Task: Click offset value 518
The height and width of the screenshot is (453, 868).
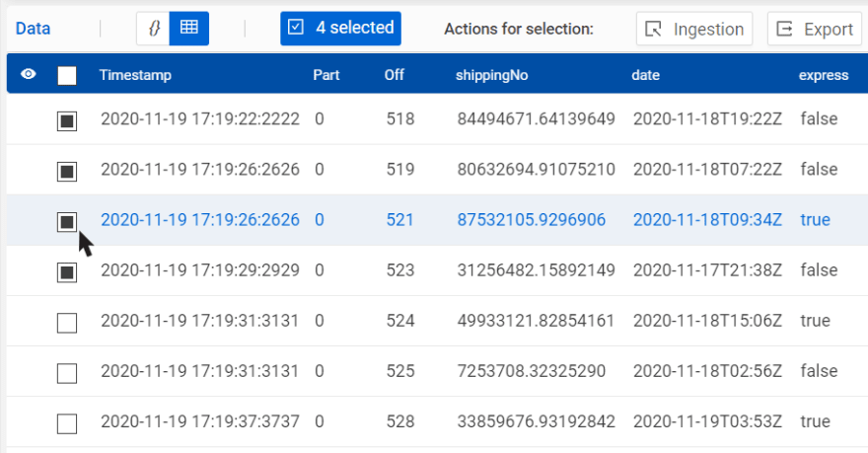Action: (x=399, y=118)
